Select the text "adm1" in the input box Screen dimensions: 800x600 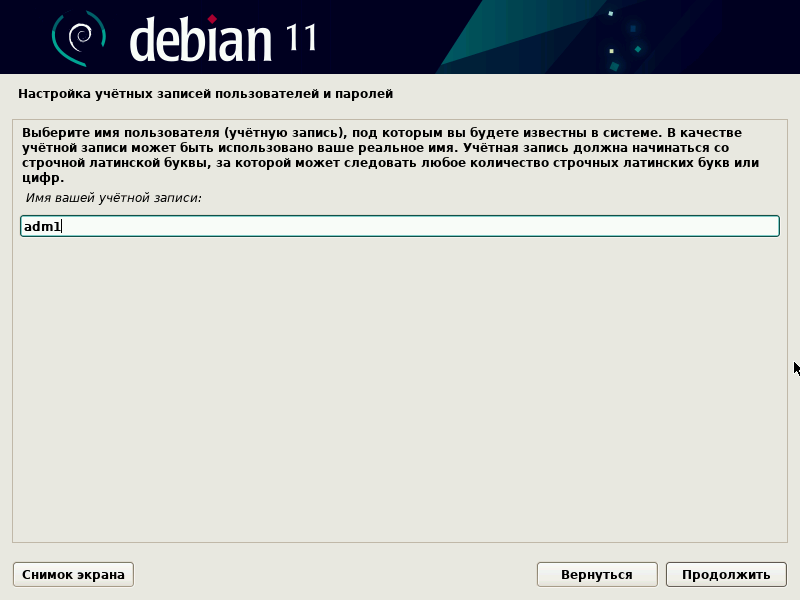click(38, 226)
